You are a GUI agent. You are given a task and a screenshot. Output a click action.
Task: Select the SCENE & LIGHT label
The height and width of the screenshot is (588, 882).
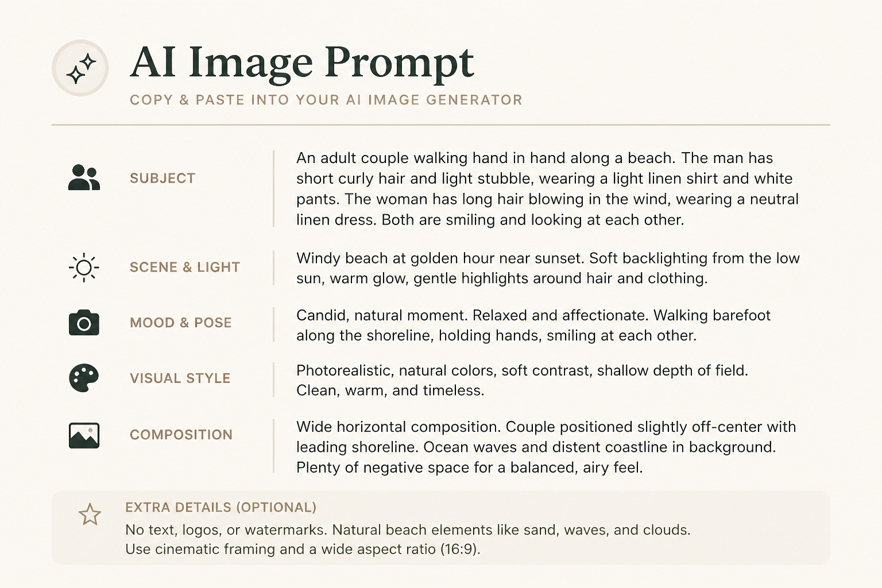click(185, 268)
